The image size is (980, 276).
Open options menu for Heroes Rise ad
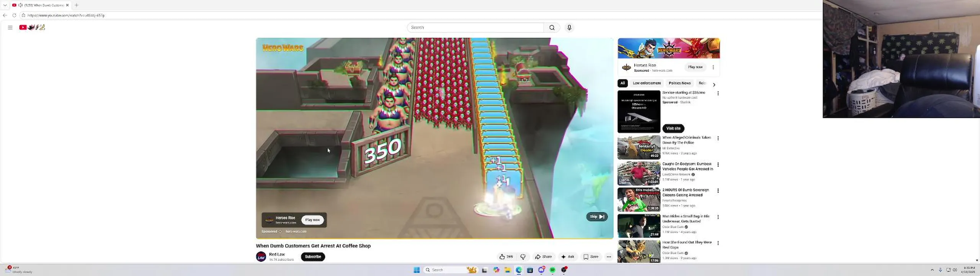[x=713, y=67]
